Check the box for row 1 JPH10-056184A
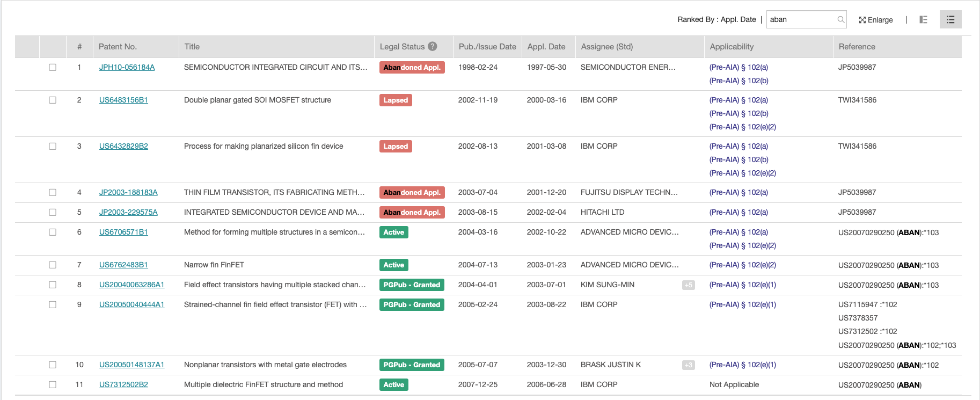The image size is (980, 400). click(x=53, y=68)
